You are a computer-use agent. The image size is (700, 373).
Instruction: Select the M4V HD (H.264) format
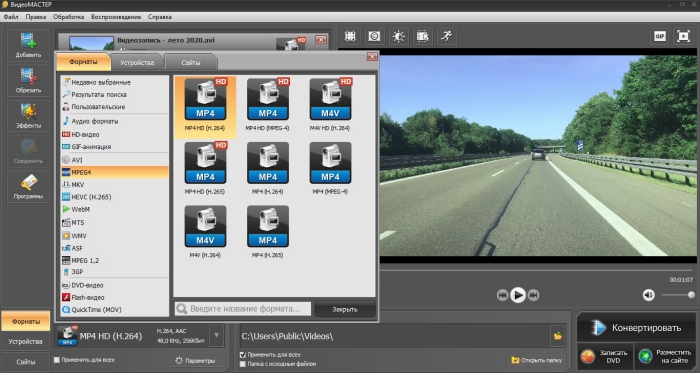[330, 104]
